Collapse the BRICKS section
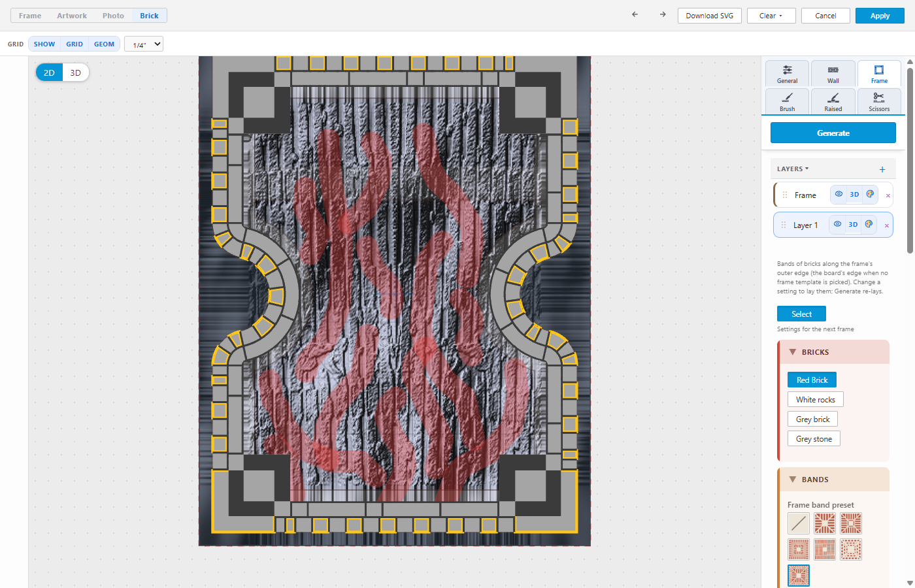 point(833,352)
